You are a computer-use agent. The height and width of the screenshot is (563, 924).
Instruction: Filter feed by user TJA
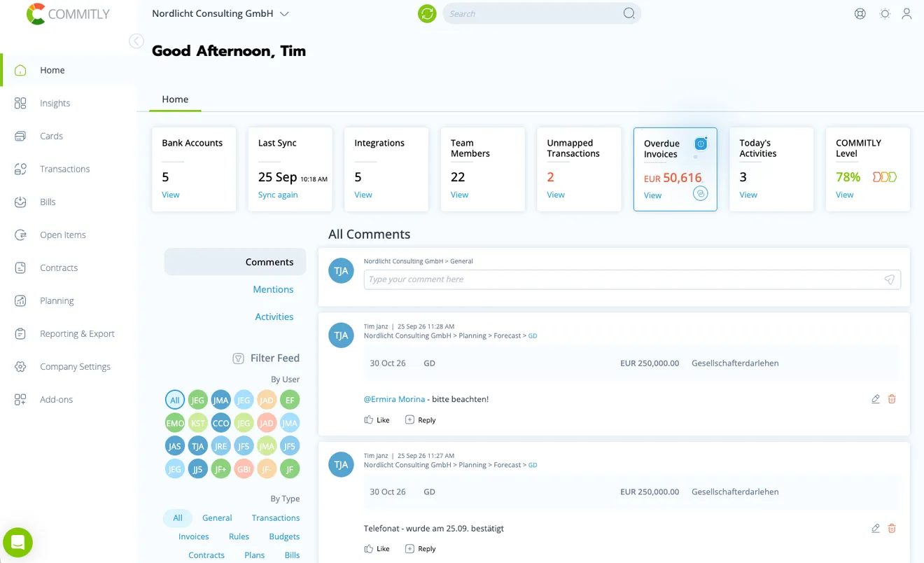coord(198,445)
